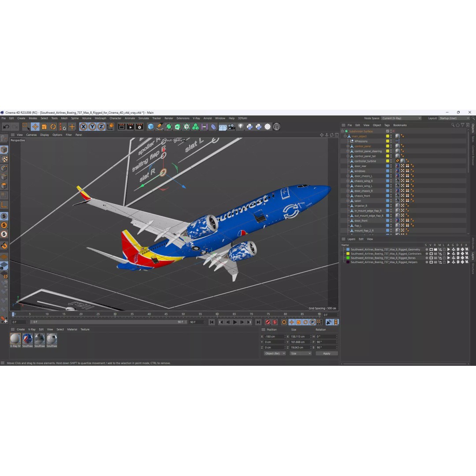Add a Cube primitive object
476x476 pixels.
click(x=151, y=126)
